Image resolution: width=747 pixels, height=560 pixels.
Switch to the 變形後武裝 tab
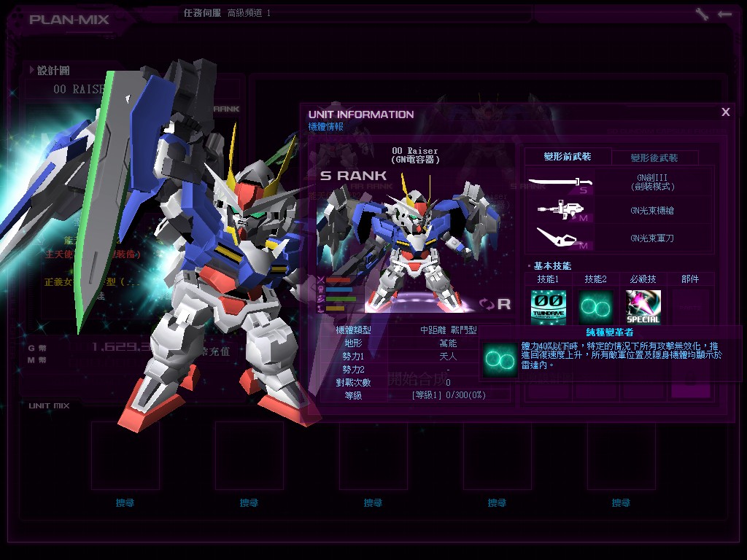coord(654,157)
